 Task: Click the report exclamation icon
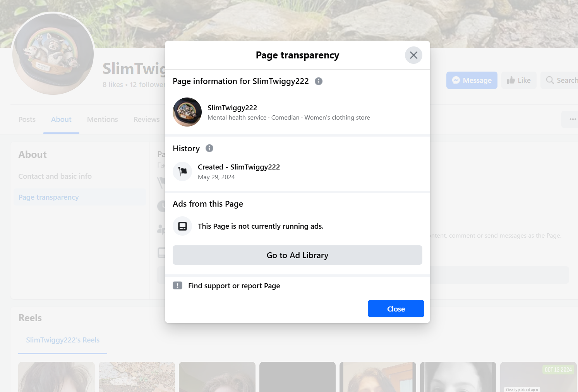click(x=177, y=286)
